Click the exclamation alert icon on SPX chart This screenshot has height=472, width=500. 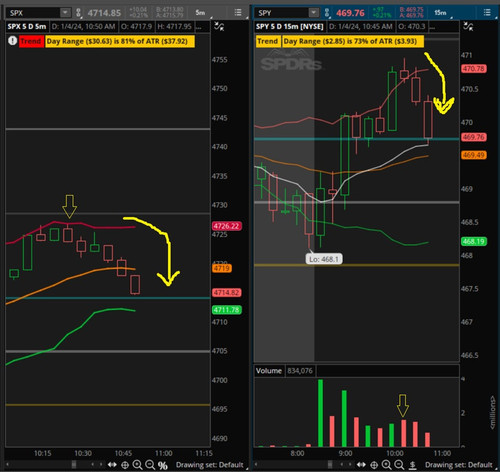[12, 41]
